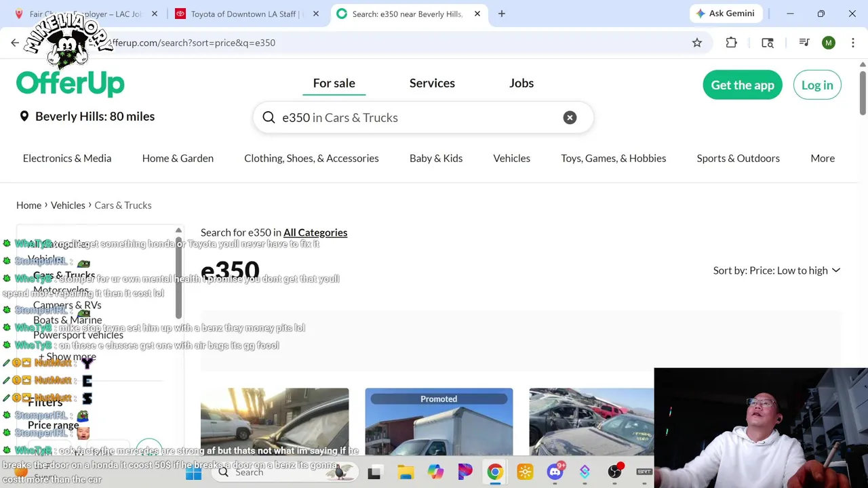The height and width of the screenshot is (488, 868).
Task: Open Task View on taskbar
Action: click(374, 472)
